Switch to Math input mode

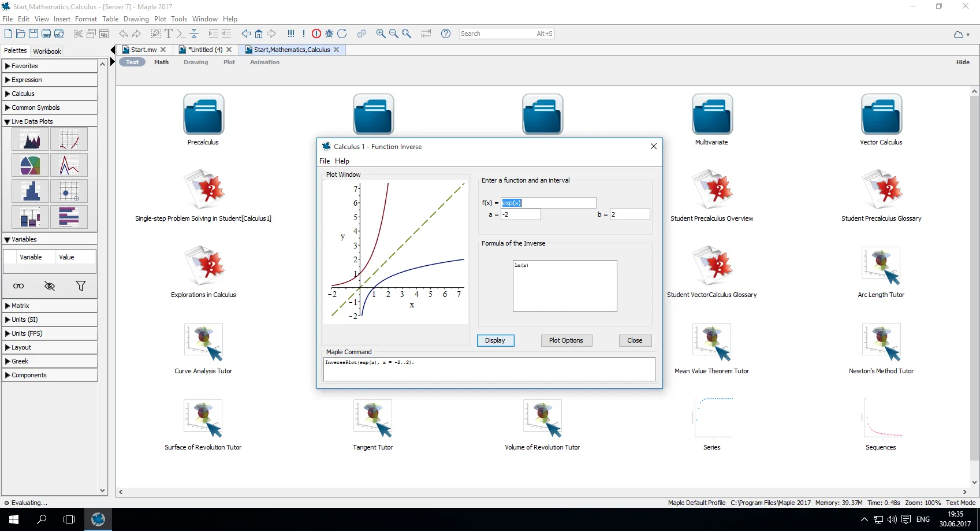(x=162, y=62)
